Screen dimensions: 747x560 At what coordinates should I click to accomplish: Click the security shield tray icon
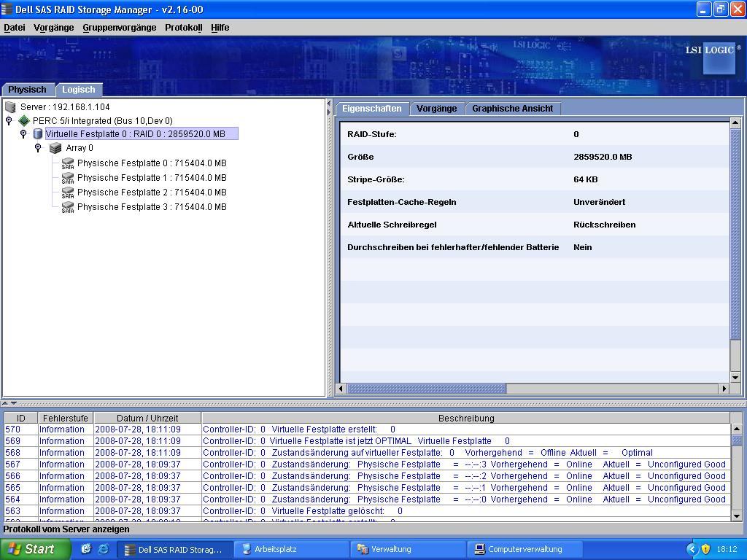click(x=705, y=549)
